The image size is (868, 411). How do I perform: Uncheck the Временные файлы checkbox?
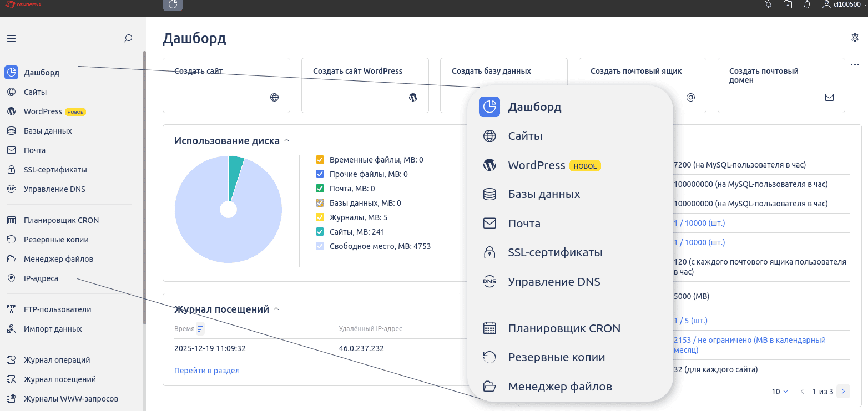pos(320,159)
